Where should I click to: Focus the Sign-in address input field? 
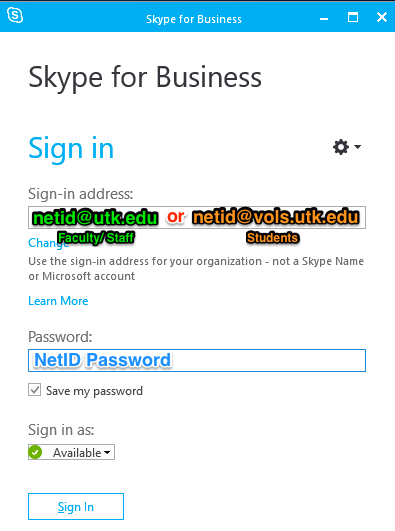tap(197, 217)
